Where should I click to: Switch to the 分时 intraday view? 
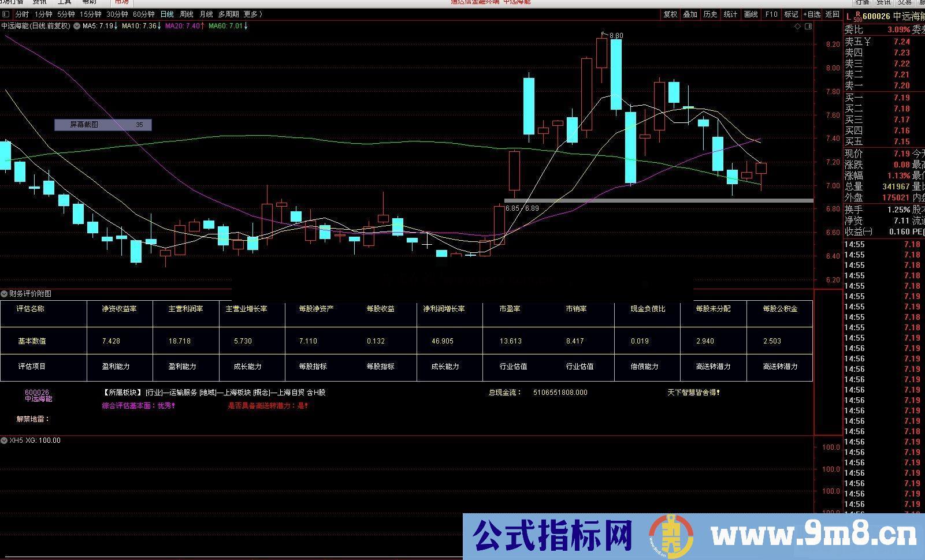pos(22,14)
